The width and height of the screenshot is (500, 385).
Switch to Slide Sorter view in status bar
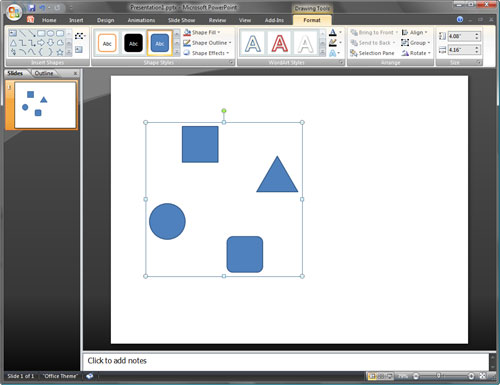tap(380, 376)
